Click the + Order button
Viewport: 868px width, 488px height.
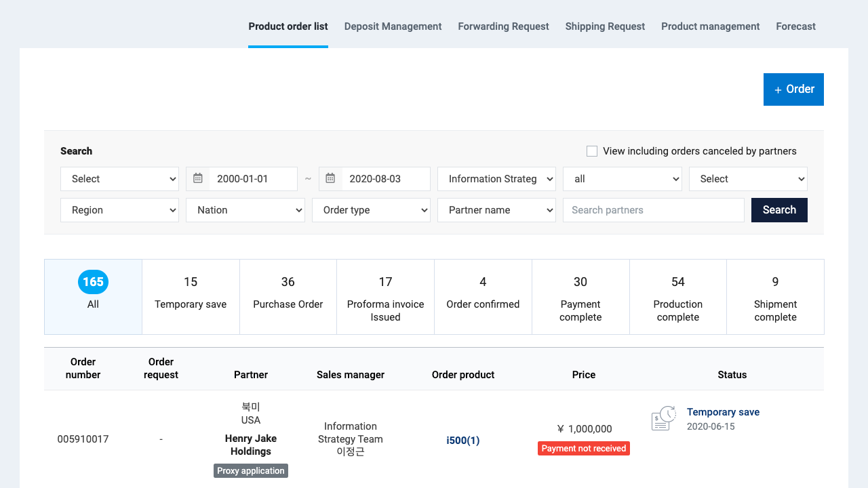[793, 89]
